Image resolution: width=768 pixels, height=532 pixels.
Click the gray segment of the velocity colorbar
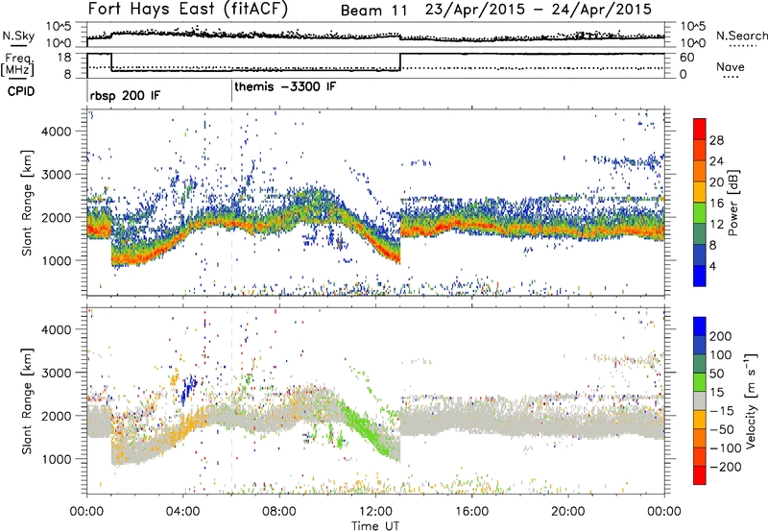(x=700, y=401)
